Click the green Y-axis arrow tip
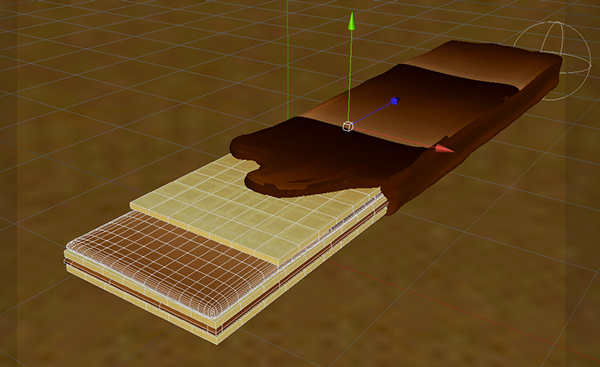600x367 pixels. [x=352, y=21]
